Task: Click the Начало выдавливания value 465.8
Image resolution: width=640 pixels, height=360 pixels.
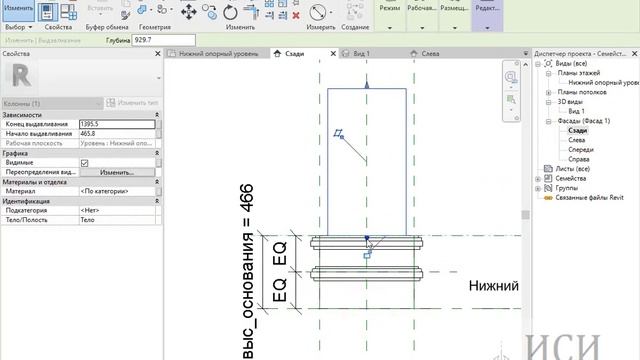Action: 117,134
